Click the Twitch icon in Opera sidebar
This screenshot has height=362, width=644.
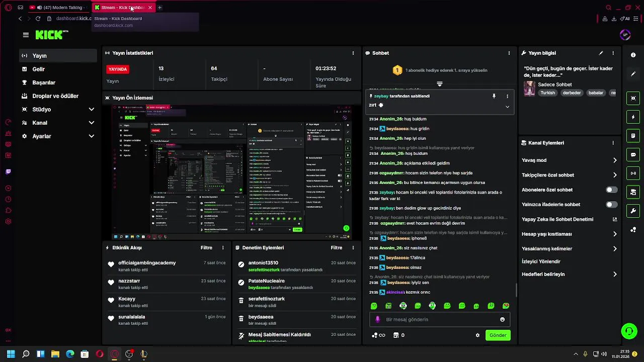8,172
